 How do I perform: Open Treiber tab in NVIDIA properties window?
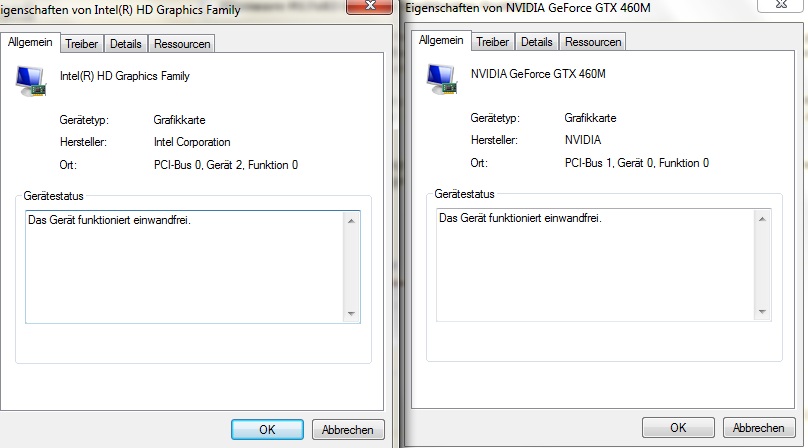[x=493, y=42]
